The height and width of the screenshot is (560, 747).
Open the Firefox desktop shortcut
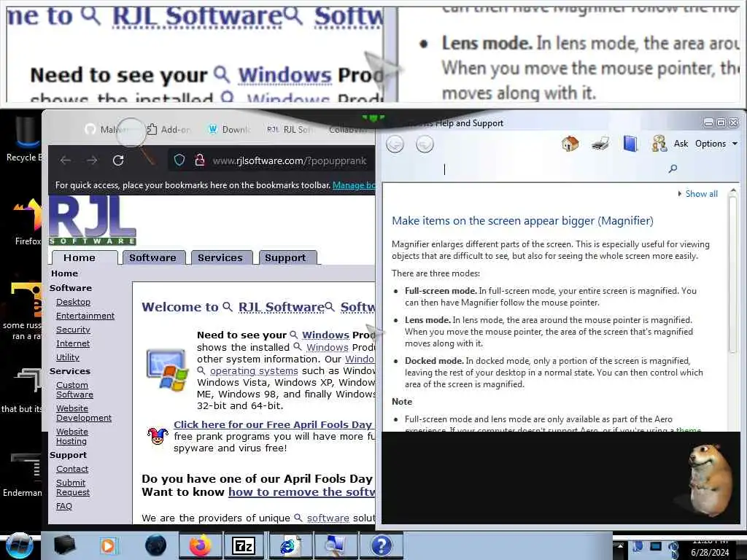(x=26, y=222)
